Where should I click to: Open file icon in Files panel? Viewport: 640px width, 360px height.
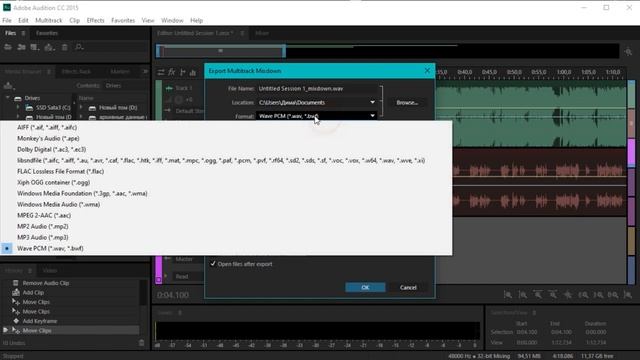tap(8, 47)
